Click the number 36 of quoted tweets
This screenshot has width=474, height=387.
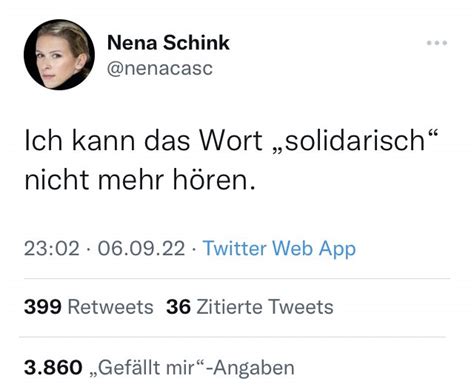pos(179,307)
